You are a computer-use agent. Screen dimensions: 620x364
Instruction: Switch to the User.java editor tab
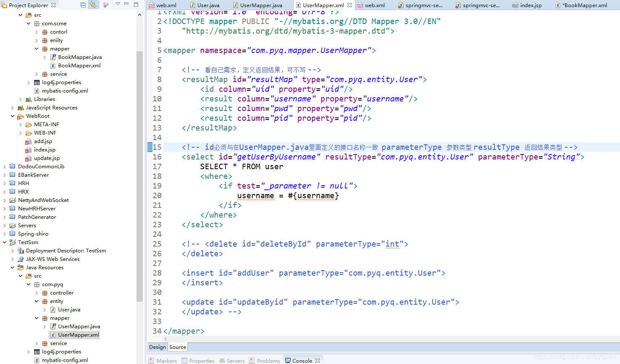click(x=205, y=5)
